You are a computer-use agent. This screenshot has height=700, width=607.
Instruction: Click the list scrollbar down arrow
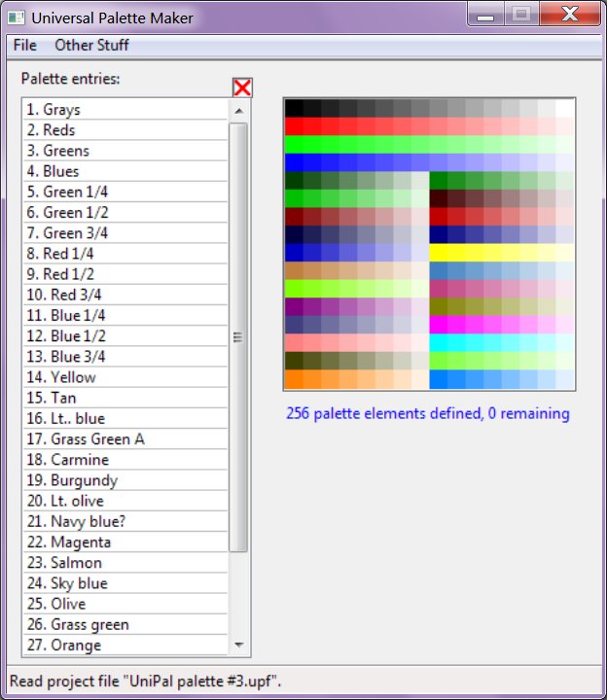pyautogui.click(x=238, y=645)
